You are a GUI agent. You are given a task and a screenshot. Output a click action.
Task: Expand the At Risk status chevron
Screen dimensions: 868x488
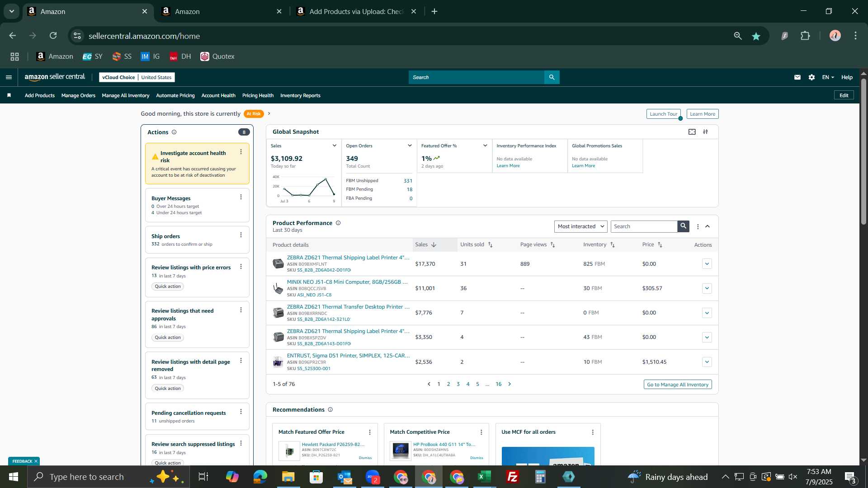tap(269, 113)
